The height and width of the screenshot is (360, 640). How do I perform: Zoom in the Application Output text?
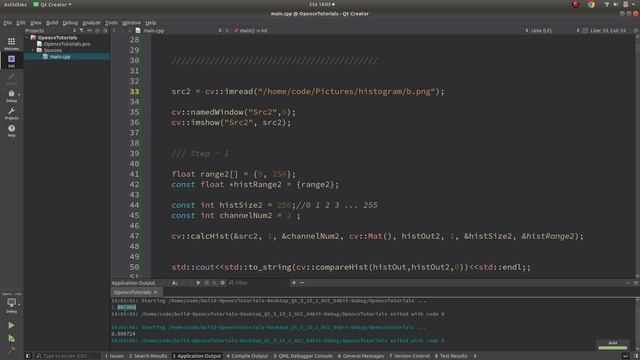[x=293, y=282]
